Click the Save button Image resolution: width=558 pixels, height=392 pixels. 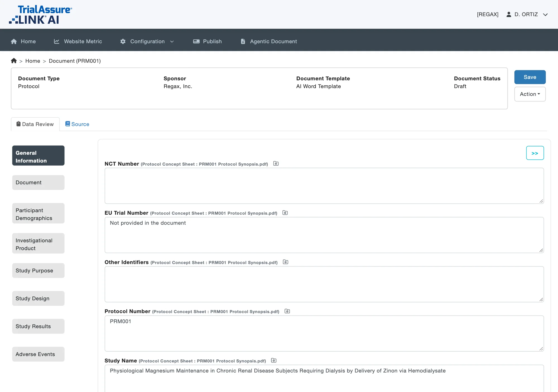point(530,77)
